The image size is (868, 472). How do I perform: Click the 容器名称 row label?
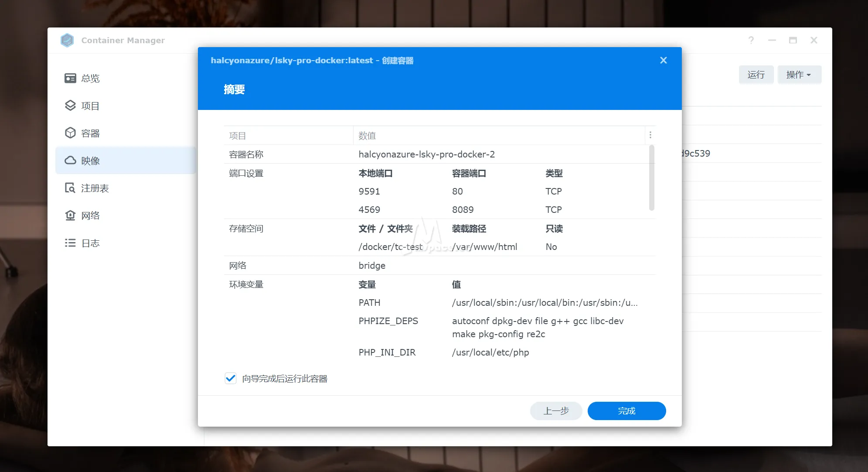[x=246, y=154]
